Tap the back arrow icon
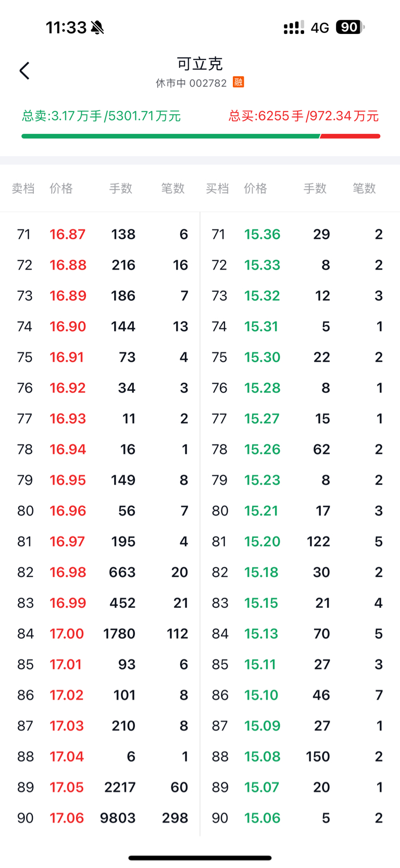The height and width of the screenshot is (868, 400). click(24, 71)
